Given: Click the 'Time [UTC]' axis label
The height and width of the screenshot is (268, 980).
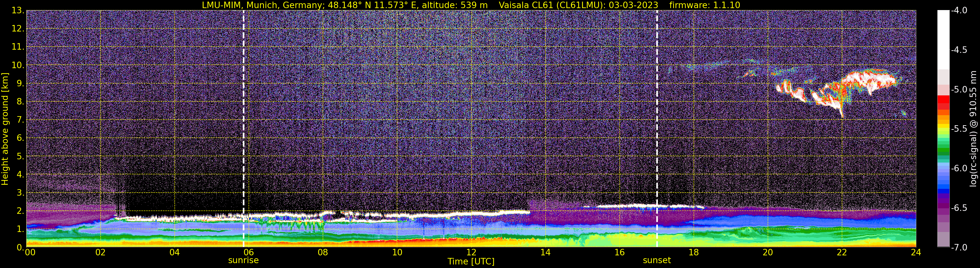Looking at the screenshot, I should pos(471,262).
